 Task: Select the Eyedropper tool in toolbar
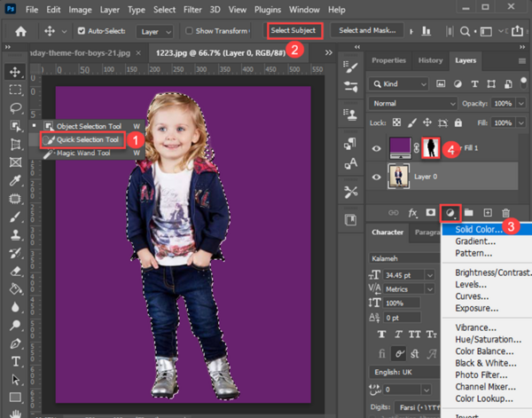15,181
